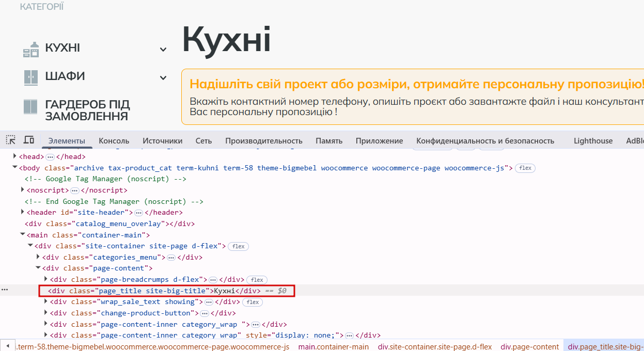Toggle the device toolbar icon

click(29, 140)
